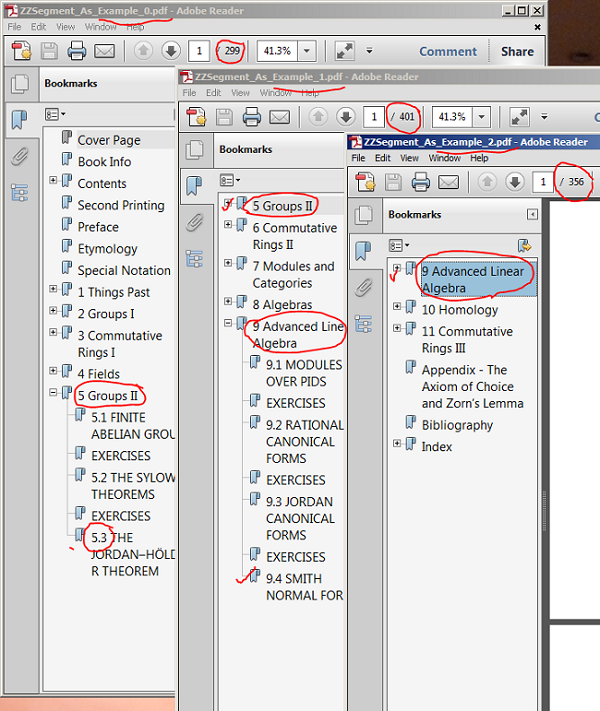Viewport: 600px width, 711px height.
Task: Go to next page in Example_1 window
Action: pos(346,117)
